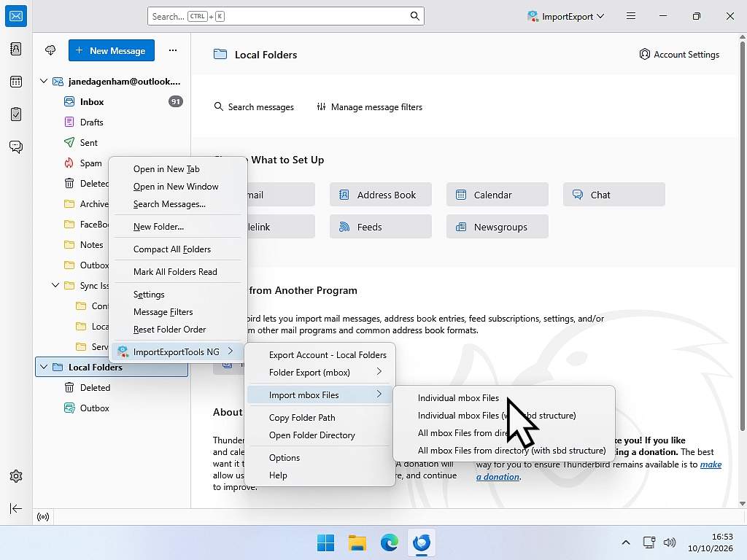Open the Address Book sidebar icon
Viewport: 747px width, 560px height.
[16, 49]
